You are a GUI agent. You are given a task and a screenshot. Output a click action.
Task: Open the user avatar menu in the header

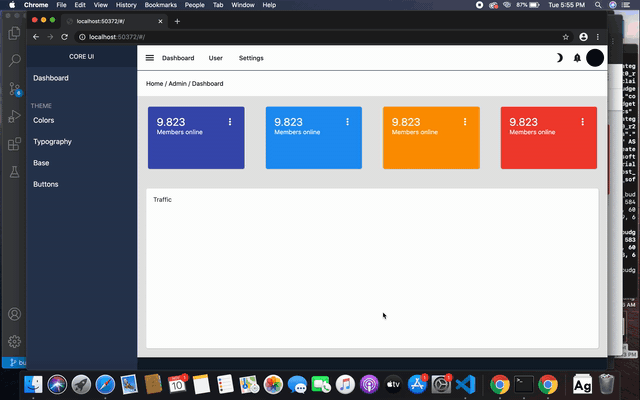pos(595,58)
